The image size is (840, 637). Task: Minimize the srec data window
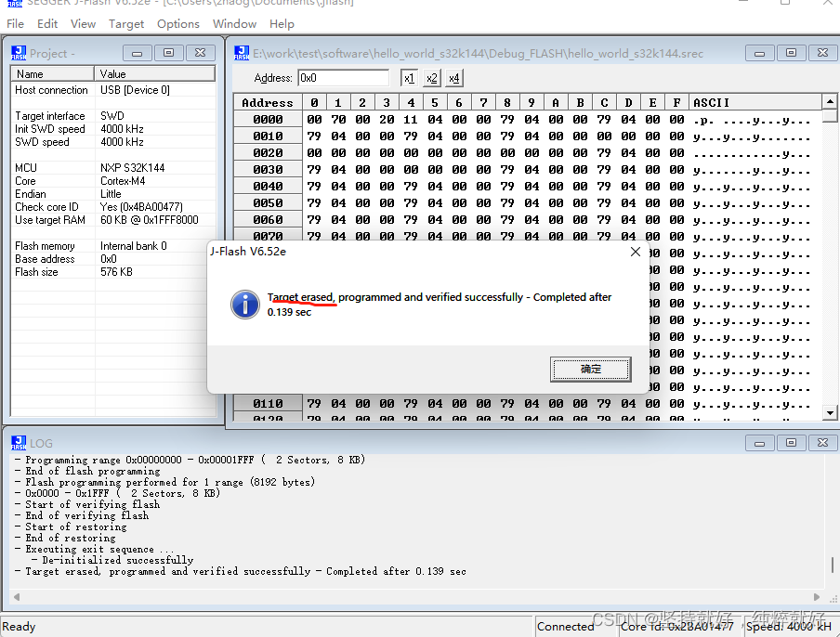760,53
